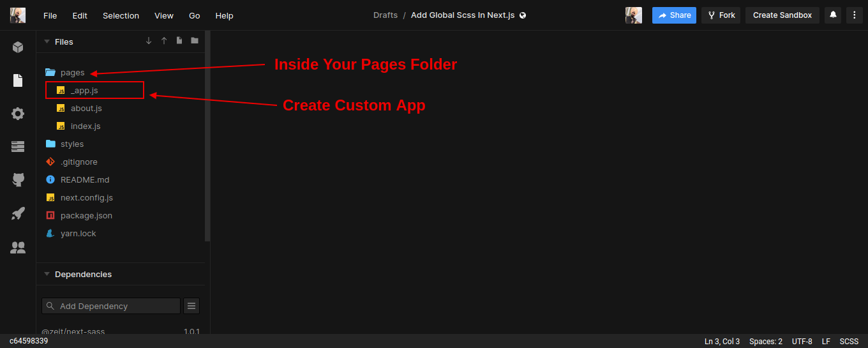Open the notifications bell

pyautogui.click(x=833, y=15)
